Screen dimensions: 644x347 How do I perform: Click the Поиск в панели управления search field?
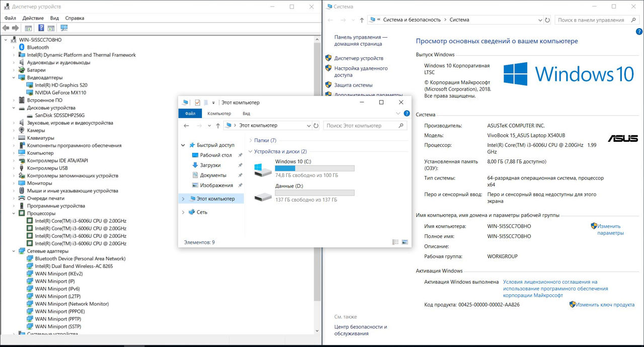coord(598,20)
